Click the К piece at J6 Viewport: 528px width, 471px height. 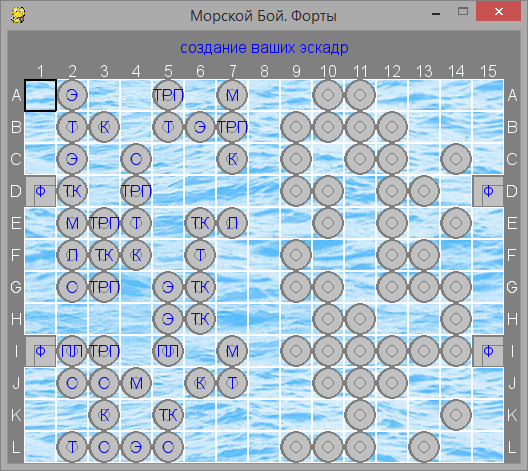200,383
